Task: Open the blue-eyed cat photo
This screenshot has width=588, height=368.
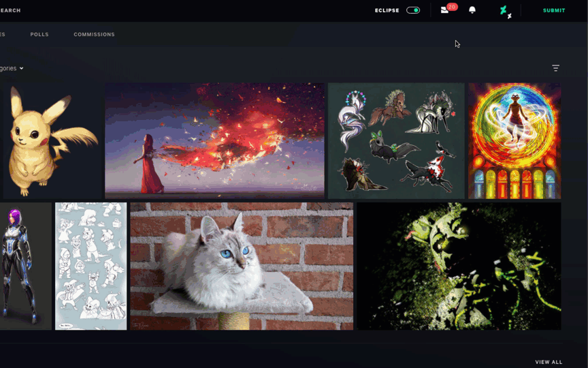Action: point(242,266)
